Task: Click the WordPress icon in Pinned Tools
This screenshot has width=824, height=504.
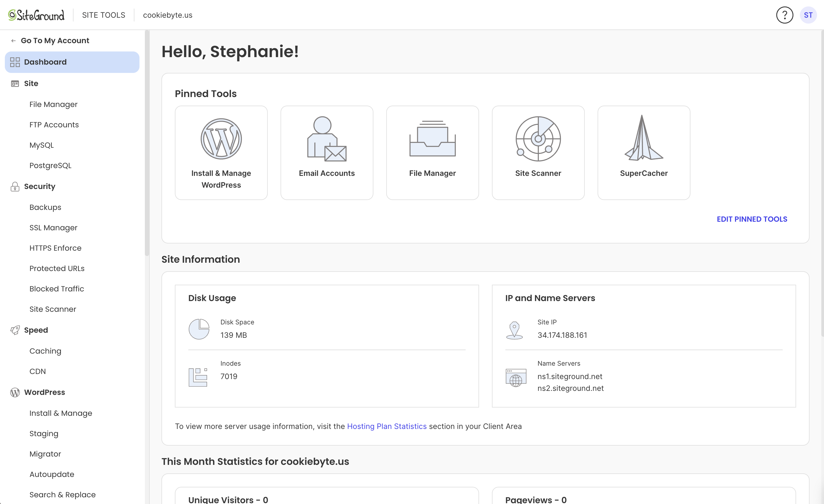Action: coord(221,139)
